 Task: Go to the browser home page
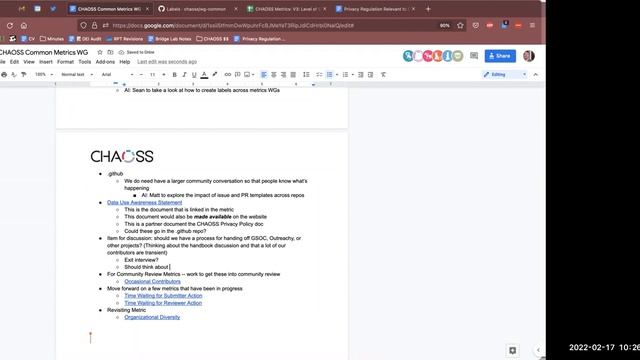[24, 25]
